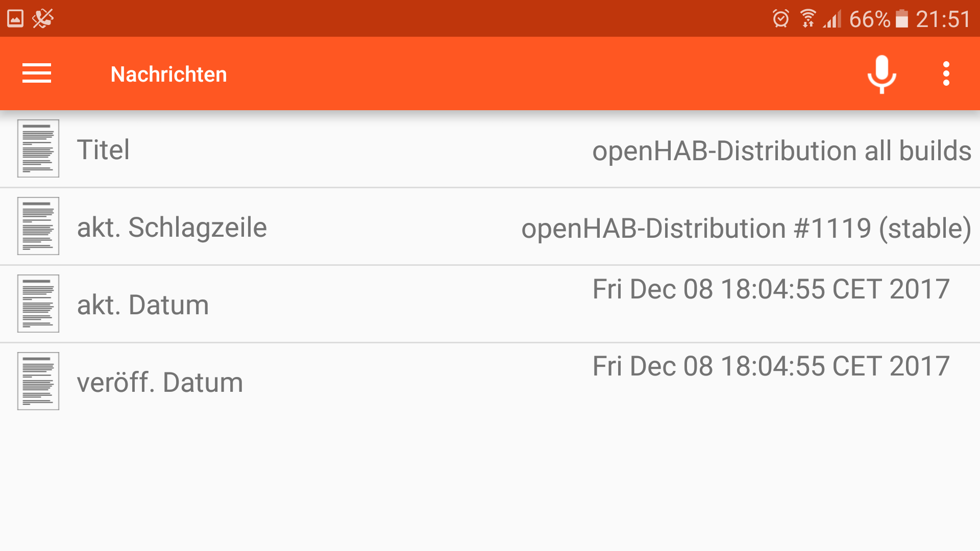Tap the image notification icon
Image resolution: width=980 pixels, height=551 pixels.
pos(15,19)
